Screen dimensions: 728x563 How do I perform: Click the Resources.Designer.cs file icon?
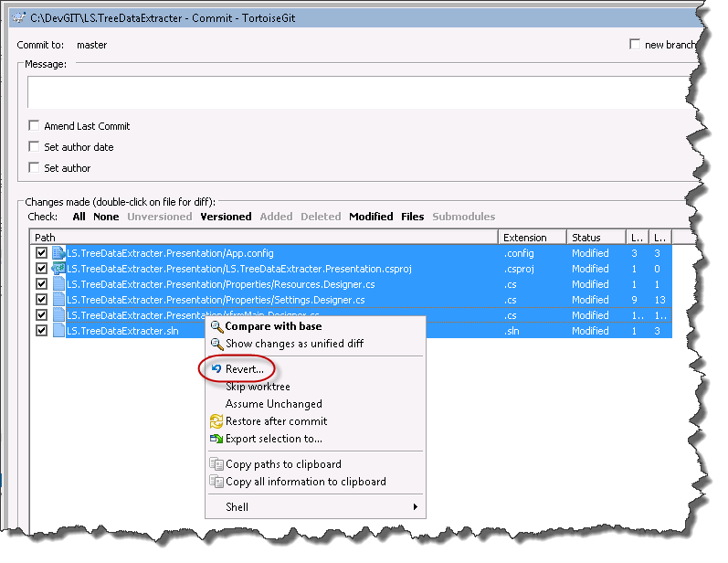tap(58, 284)
